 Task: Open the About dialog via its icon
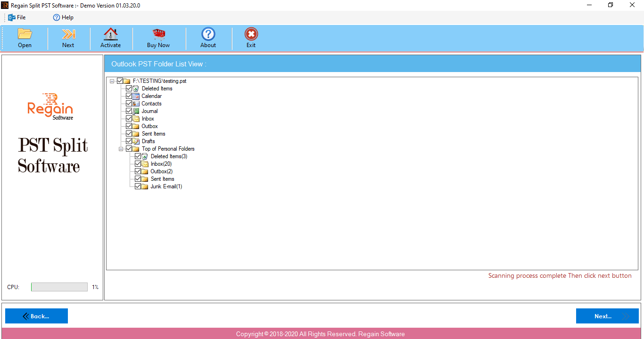[x=208, y=37]
